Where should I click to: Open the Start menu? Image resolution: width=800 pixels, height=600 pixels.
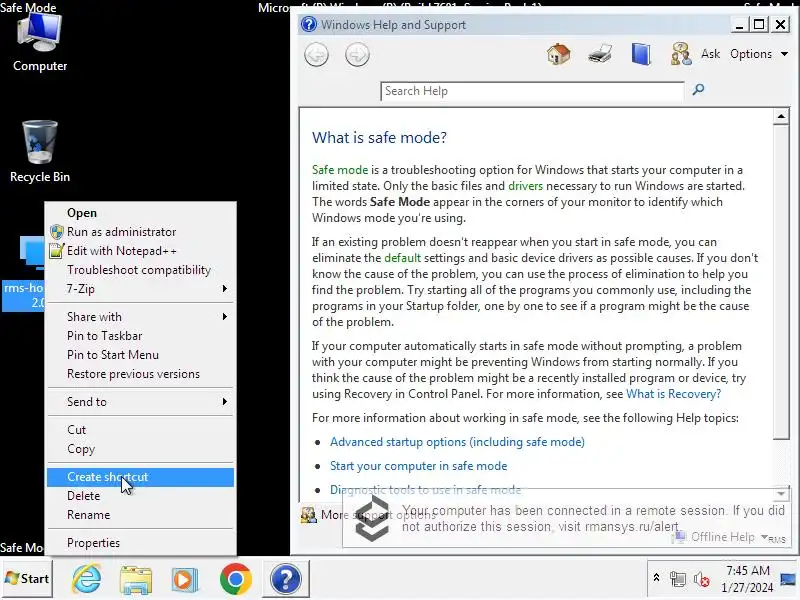tap(27, 579)
